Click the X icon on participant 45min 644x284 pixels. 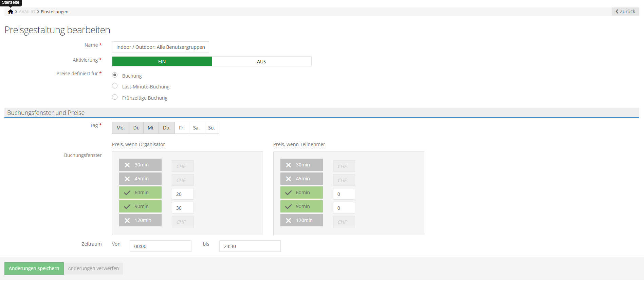click(289, 179)
